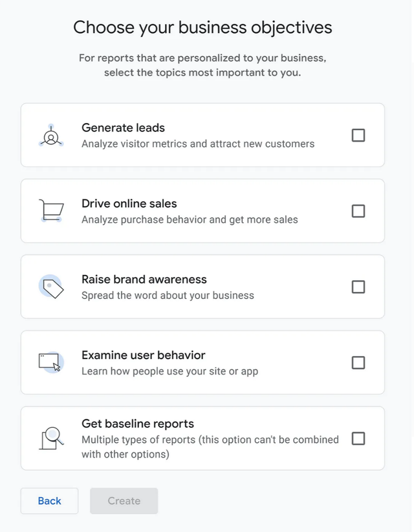
Task: Click the brand awareness tag icon
Action: tap(51, 287)
